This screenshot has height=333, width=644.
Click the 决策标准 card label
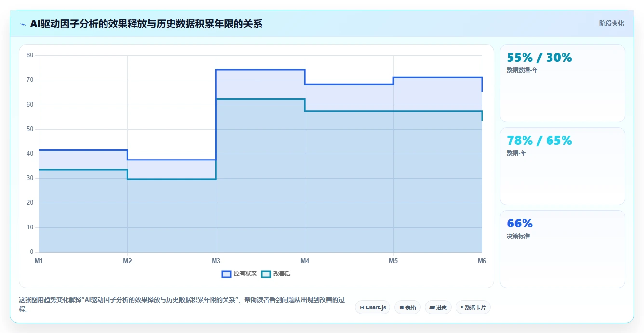pos(518,236)
